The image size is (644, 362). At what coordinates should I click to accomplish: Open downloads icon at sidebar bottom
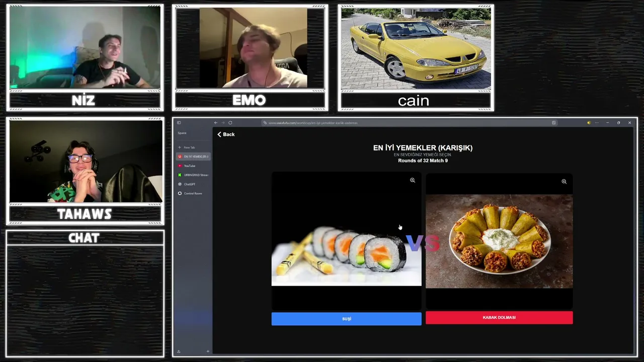tap(179, 351)
